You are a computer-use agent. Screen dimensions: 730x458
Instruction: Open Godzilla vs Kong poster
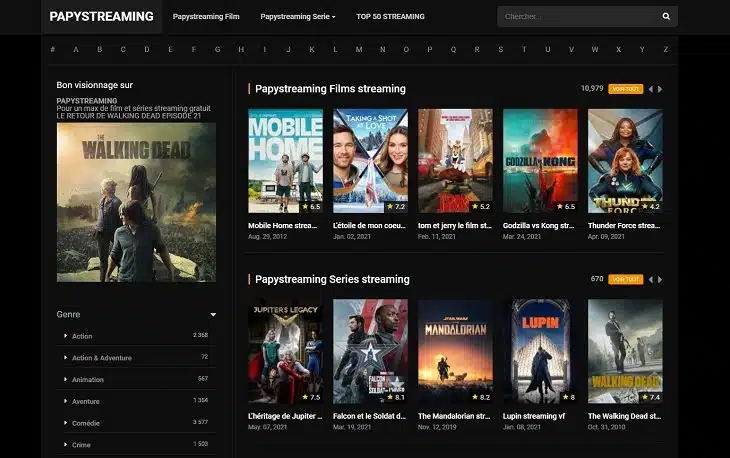tap(540, 161)
